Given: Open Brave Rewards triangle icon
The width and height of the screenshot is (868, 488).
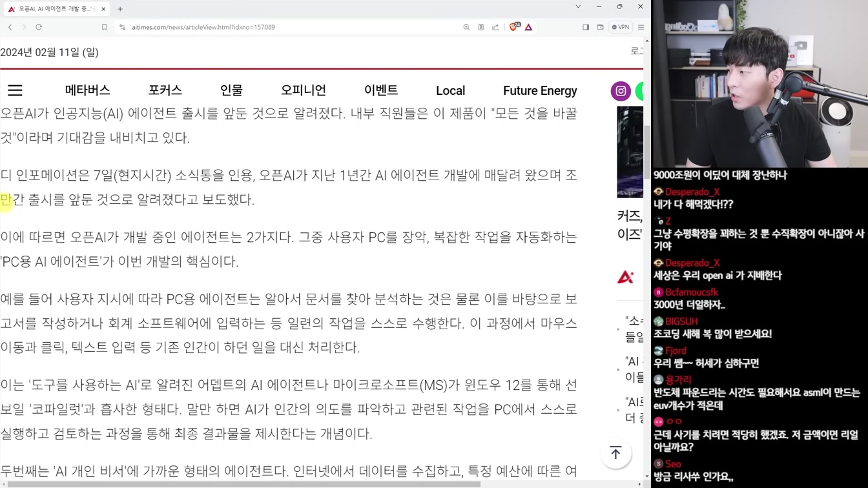Looking at the screenshot, I should tap(528, 27).
